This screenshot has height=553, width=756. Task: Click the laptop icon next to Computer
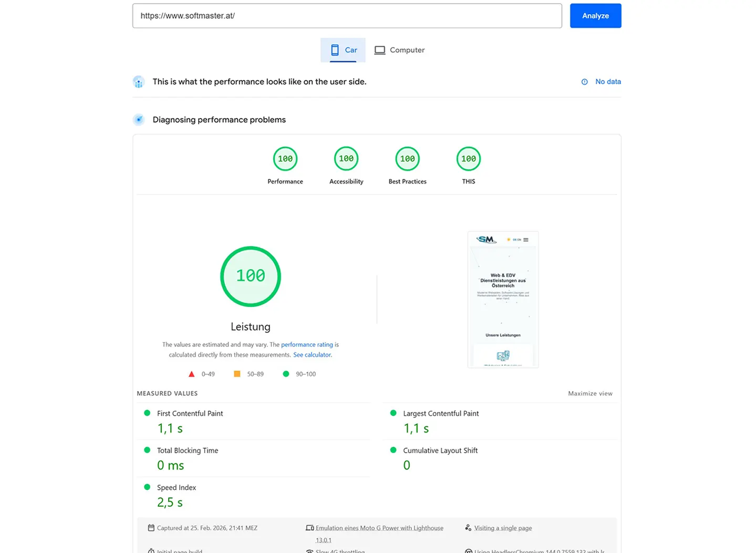pos(380,49)
